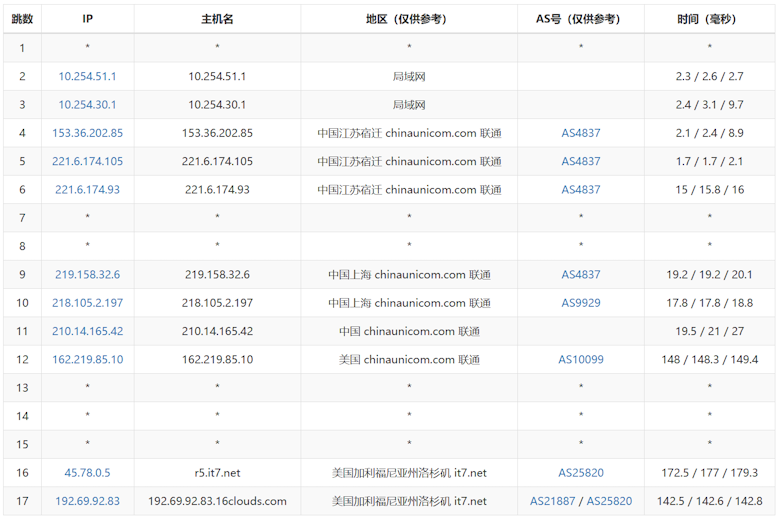Viewport: 780px width, 521px height.
Task: Click AS25820 link in hop 17 row
Action: coord(609,501)
